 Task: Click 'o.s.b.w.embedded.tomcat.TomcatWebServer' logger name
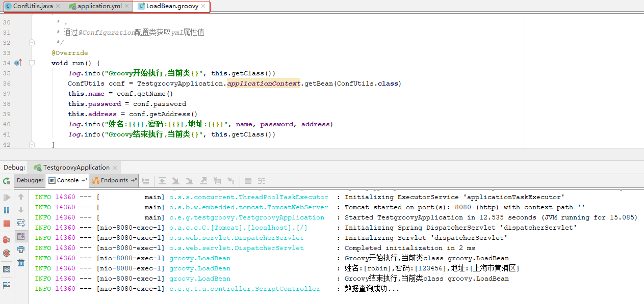[x=249, y=207]
